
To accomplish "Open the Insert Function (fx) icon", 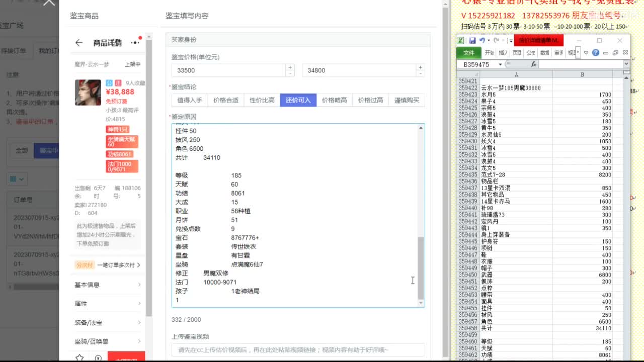I will tap(534, 63).
